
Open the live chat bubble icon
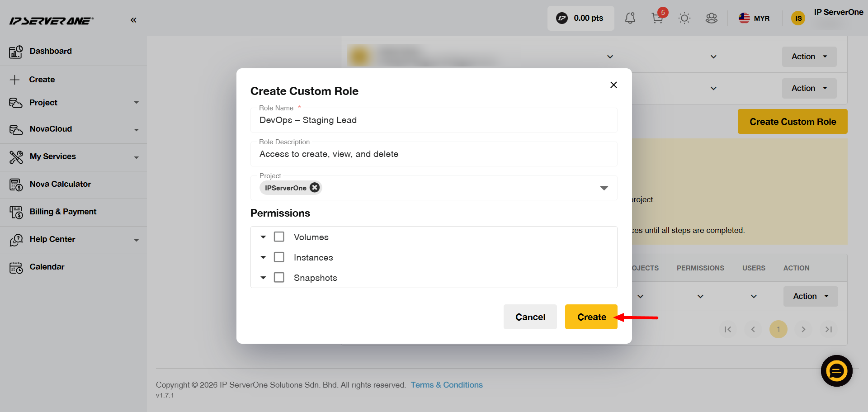[836, 371]
